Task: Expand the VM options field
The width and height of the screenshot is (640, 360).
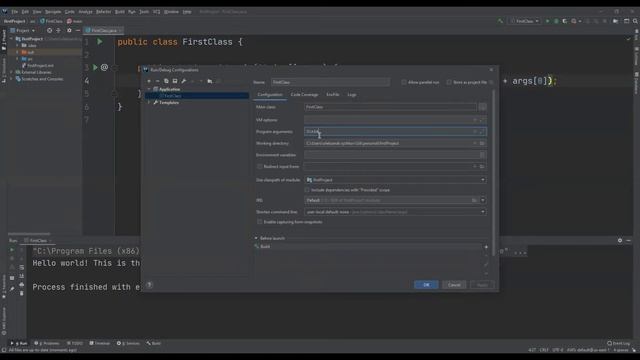Action: click(x=482, y=120)
